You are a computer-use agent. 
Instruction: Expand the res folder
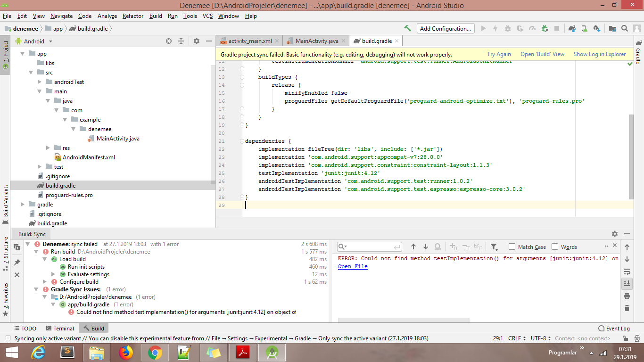click(48, 148)
